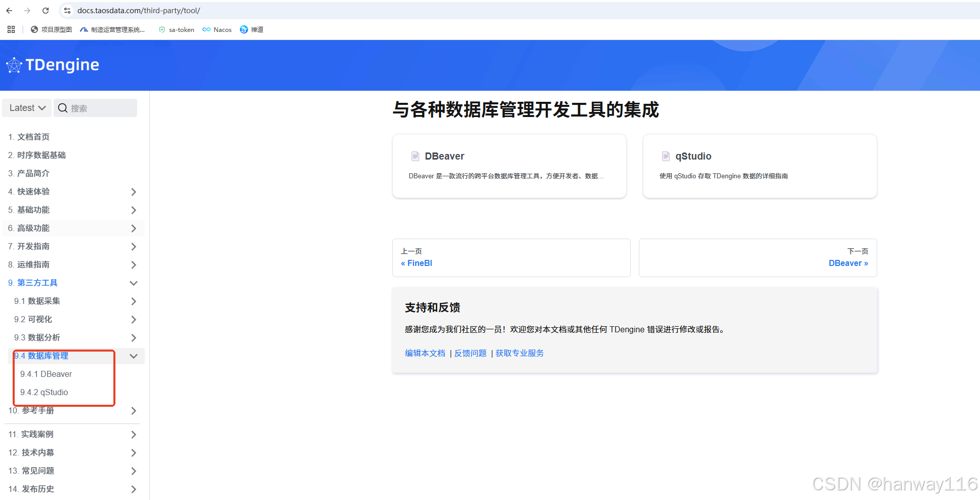Screen dimensions: 980x500
Task: Click 获取专业服务 link
Action: click(519, 353)
